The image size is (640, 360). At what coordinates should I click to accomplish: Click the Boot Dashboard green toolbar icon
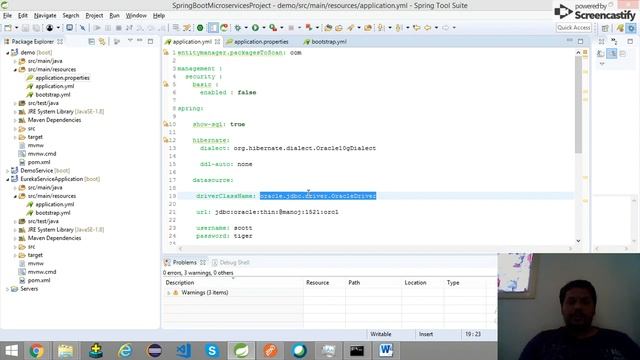200,28
